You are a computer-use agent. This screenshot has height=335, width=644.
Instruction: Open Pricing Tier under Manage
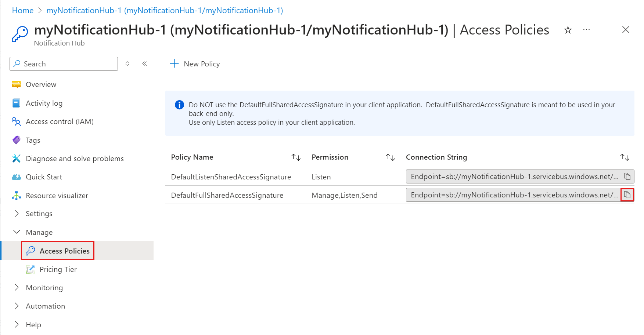tap(58, 269)
